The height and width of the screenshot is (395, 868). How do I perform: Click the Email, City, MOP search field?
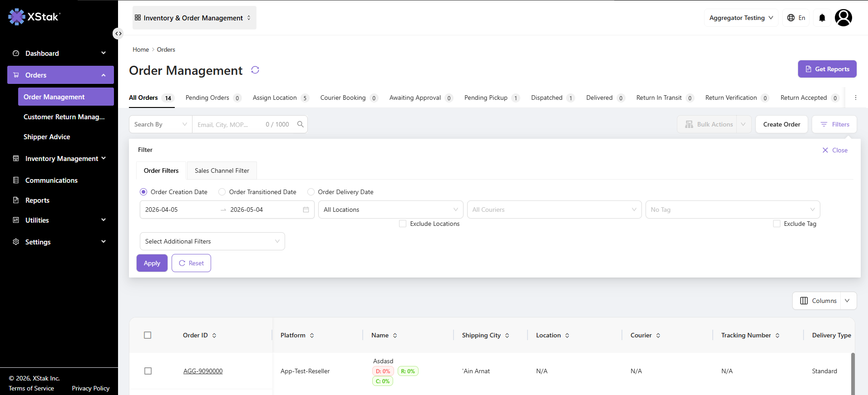point(229,124)
